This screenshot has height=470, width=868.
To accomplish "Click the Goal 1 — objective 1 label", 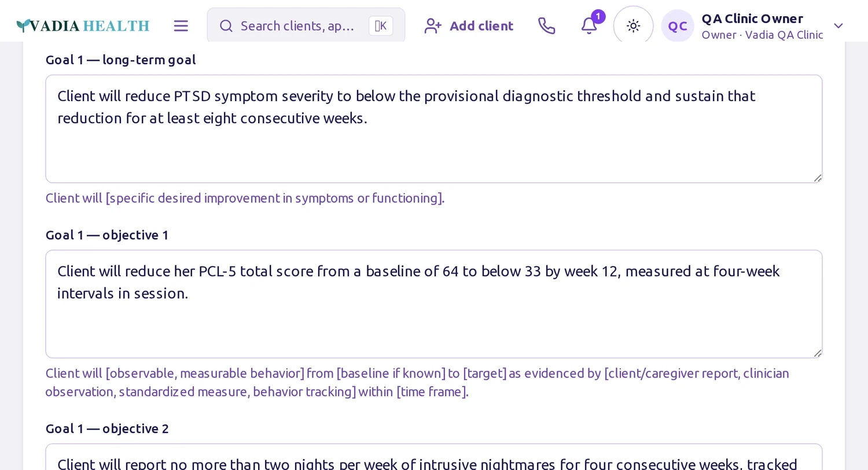I will click(x=107, y=235).
